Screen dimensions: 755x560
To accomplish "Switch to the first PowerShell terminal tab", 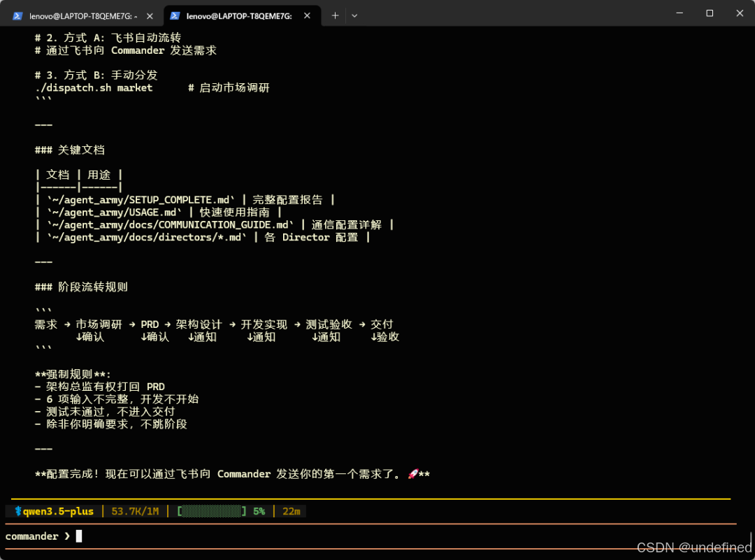I will click(x=82, y=16).
